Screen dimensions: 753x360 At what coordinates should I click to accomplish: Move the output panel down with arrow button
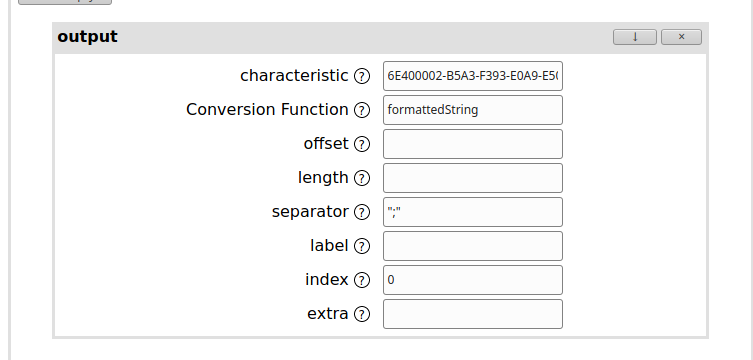click(x=634, y=37)
